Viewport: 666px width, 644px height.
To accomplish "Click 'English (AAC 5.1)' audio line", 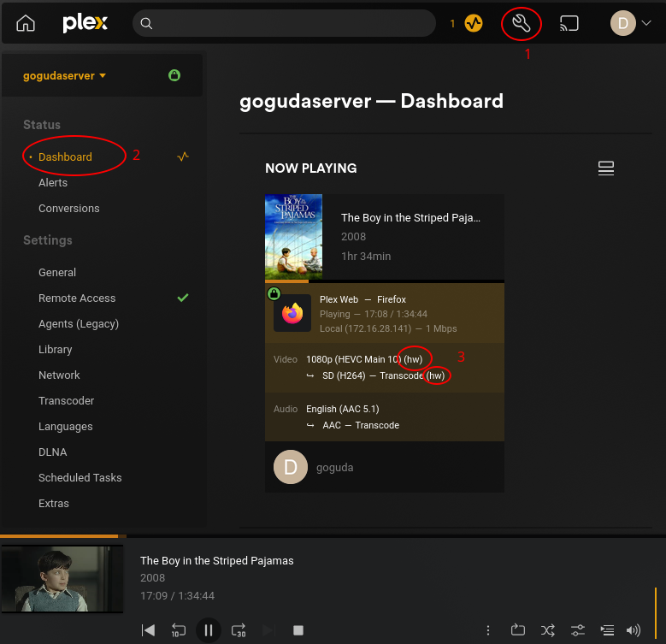I will pos(342,409).
